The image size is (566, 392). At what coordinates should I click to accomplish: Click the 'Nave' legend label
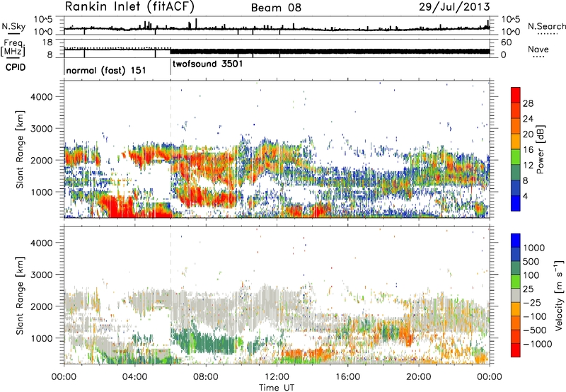click(538, 49)
